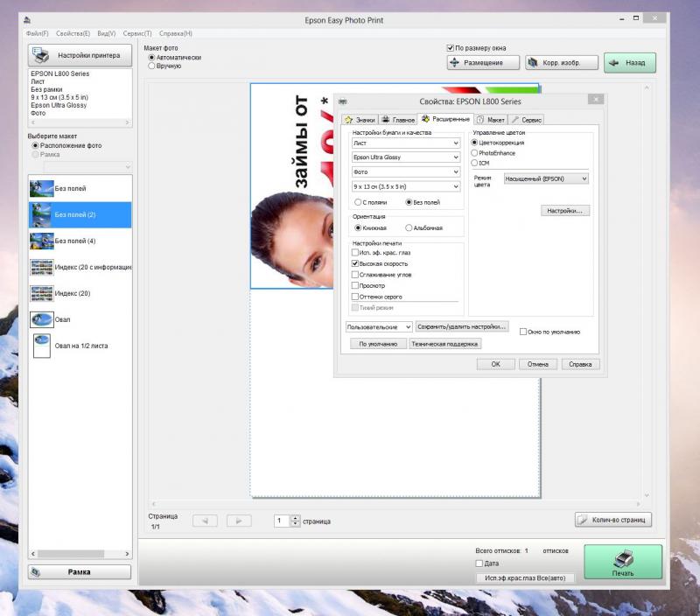Toggle По размеру окна checkbox

[451, 48]
